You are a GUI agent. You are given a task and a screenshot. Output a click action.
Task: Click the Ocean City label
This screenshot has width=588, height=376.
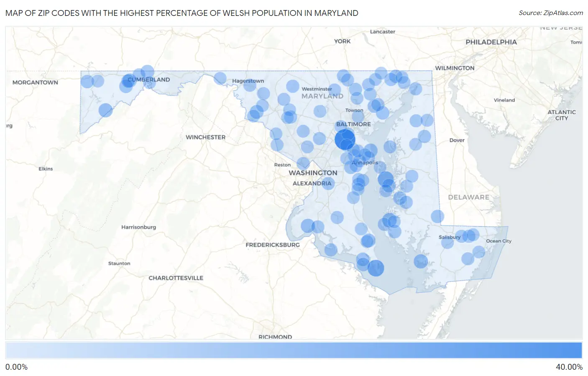tap(499, 241)
